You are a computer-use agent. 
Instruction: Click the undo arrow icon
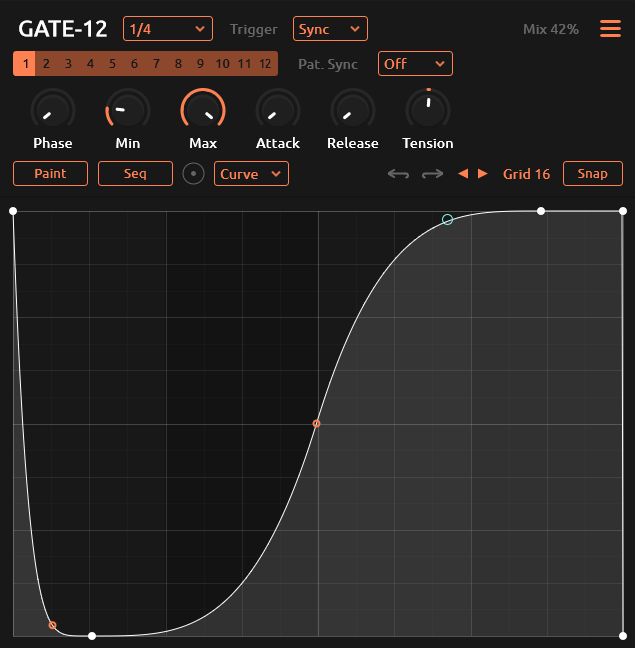[398, 174]
